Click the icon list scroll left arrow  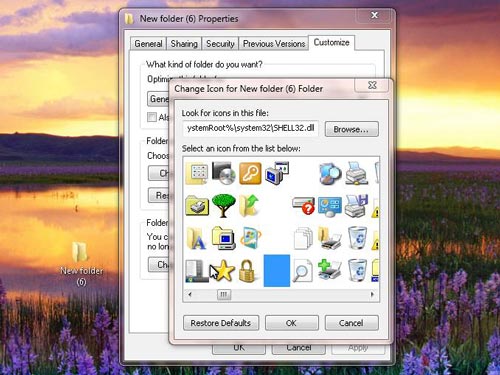[190, 294]
